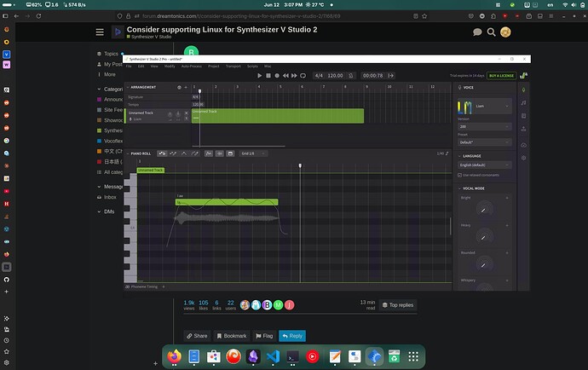The width and height of the screenshot is (588, 370).
Task: Click the Flag button below the post
Action: coord(264,336)
